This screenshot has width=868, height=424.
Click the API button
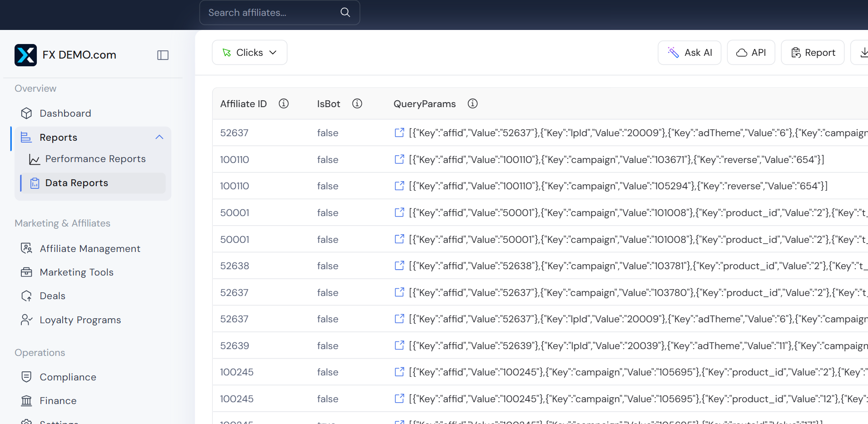point(751,52)
